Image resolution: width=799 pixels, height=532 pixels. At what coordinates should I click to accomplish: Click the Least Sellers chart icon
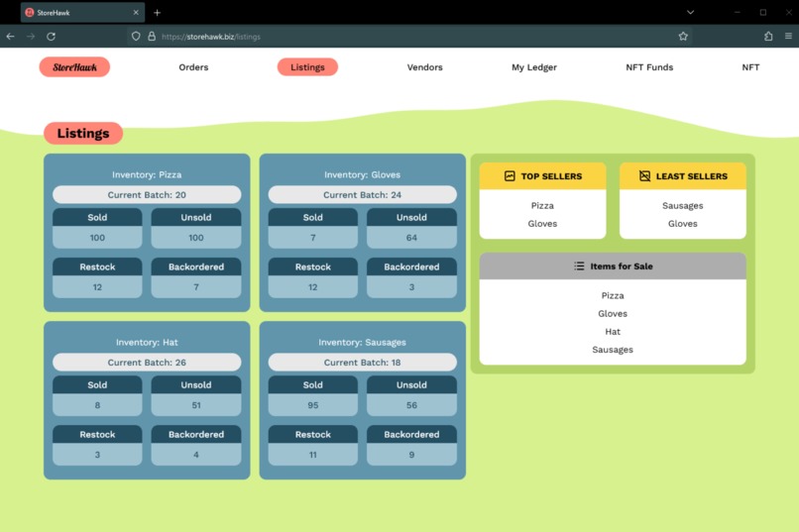[x=644, y=176]
